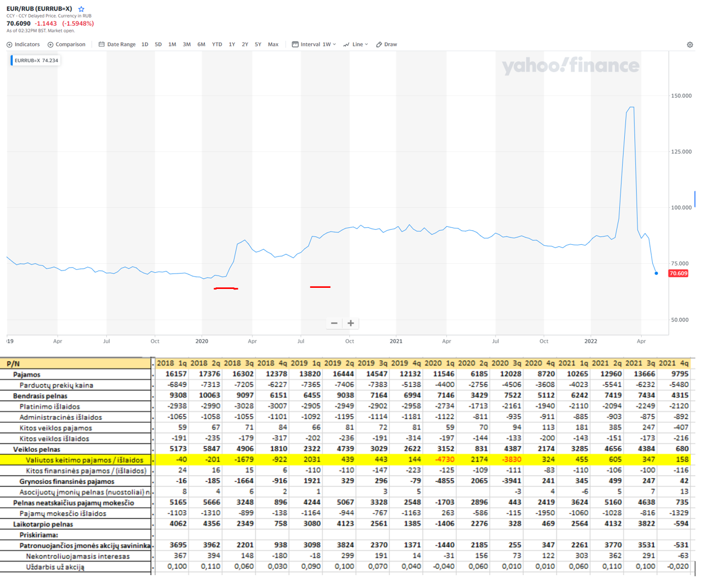Zoom out the chart with minus button
This screenshot has height=588, width=706.
334,323
